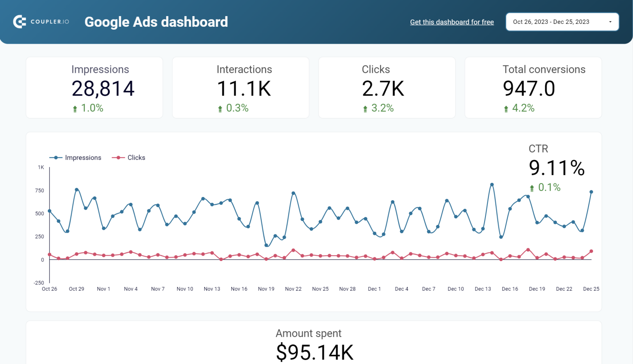Screen dimensions: 633x364
Task: Click the Coupler.io logo icon
Action: 19,21
